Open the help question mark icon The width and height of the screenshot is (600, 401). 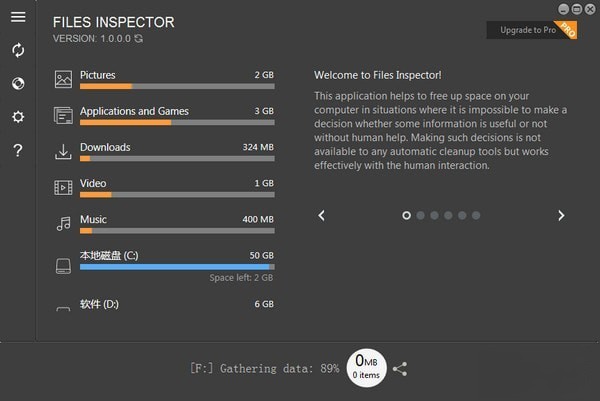(x=18, y=151)
